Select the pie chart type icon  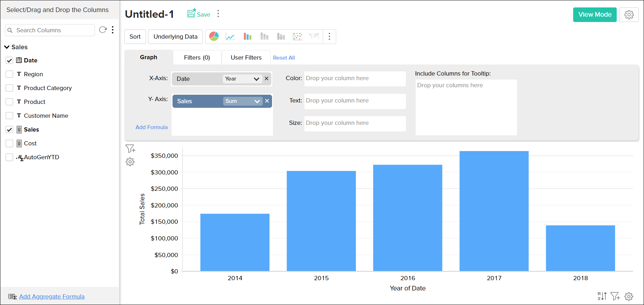pos(214,37)
